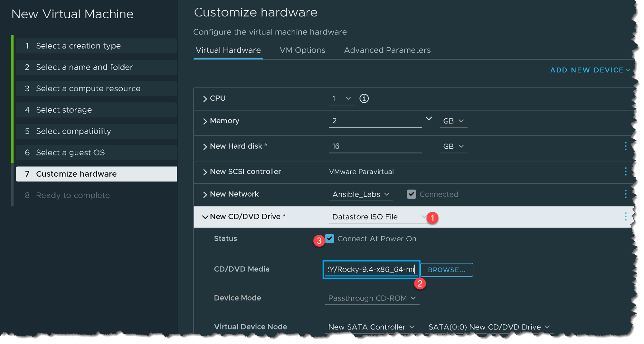Expand the Memory settings row

(x=205, y=121)
